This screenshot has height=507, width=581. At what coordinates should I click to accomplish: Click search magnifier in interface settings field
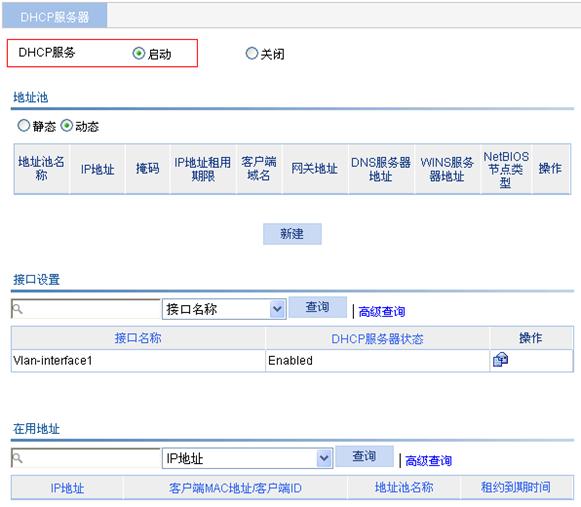17,308
